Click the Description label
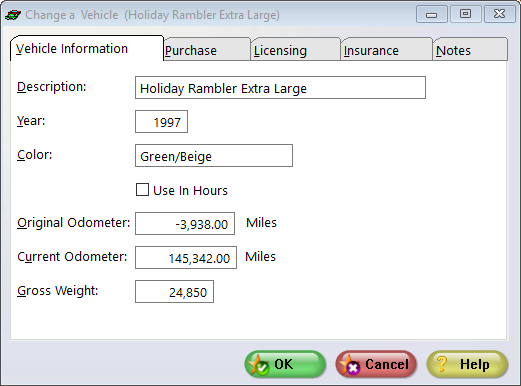 (52, 87)
